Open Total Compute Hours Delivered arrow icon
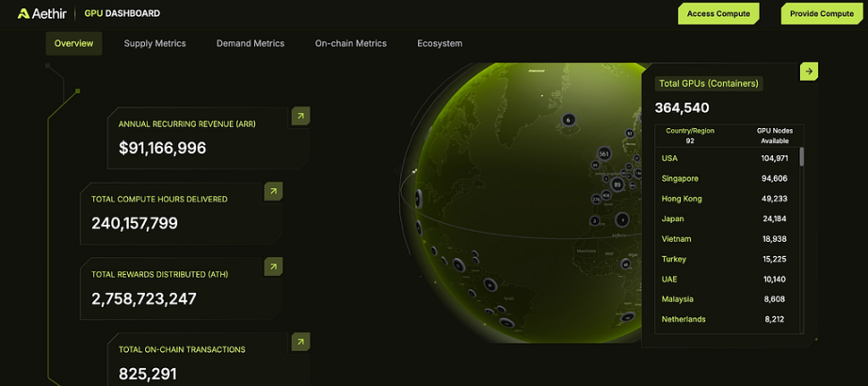Image resolution: width=868 pixels, height=386 pixels. (273, 192)
